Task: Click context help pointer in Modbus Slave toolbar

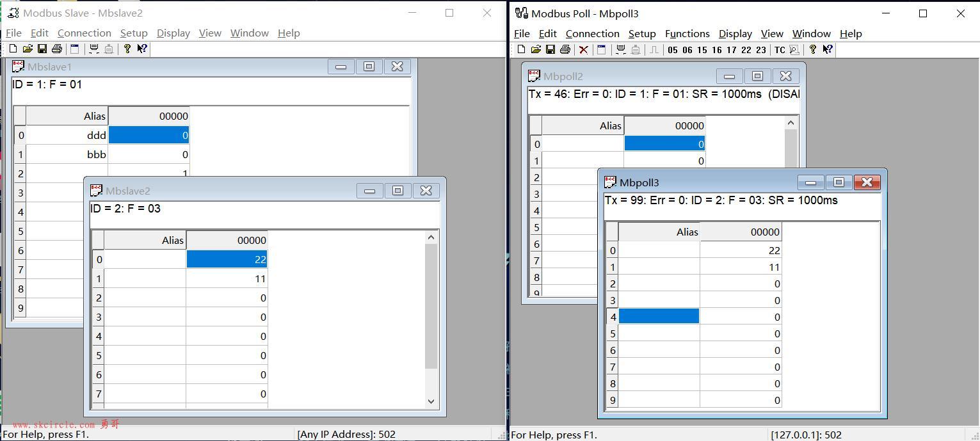Action: click(142, 49)
